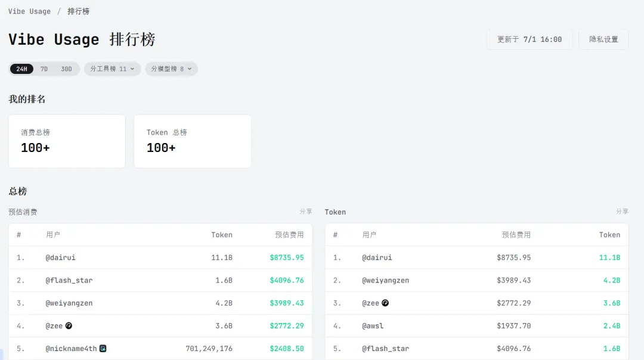Click the Token header in the 预估消费 table

click(222, 235)
